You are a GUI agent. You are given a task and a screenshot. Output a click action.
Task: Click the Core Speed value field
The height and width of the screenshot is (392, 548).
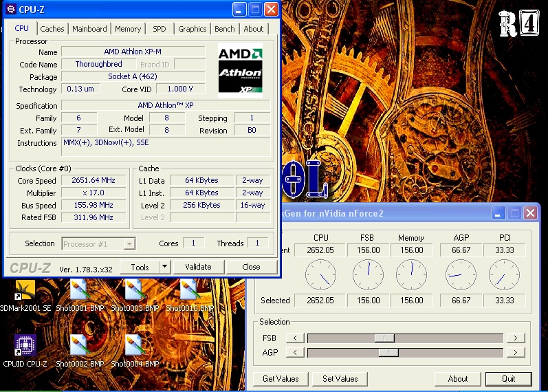(x=94, y=180)
